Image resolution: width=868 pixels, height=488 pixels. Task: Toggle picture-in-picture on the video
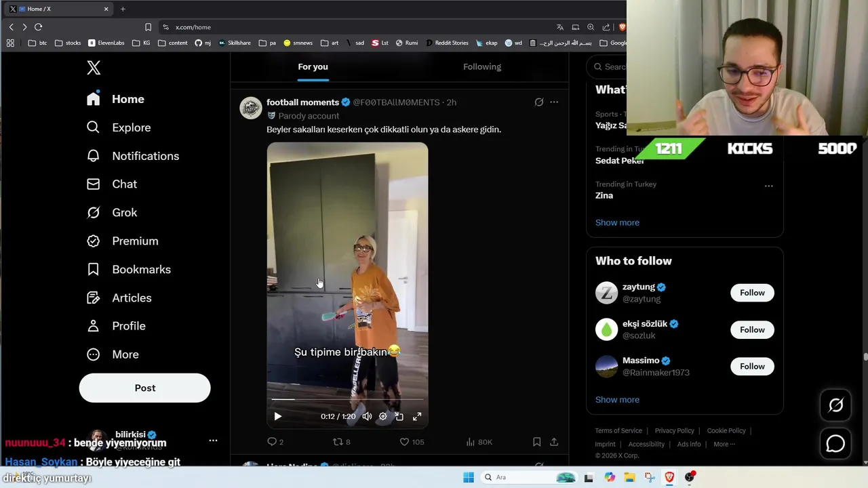coord(399,417)
